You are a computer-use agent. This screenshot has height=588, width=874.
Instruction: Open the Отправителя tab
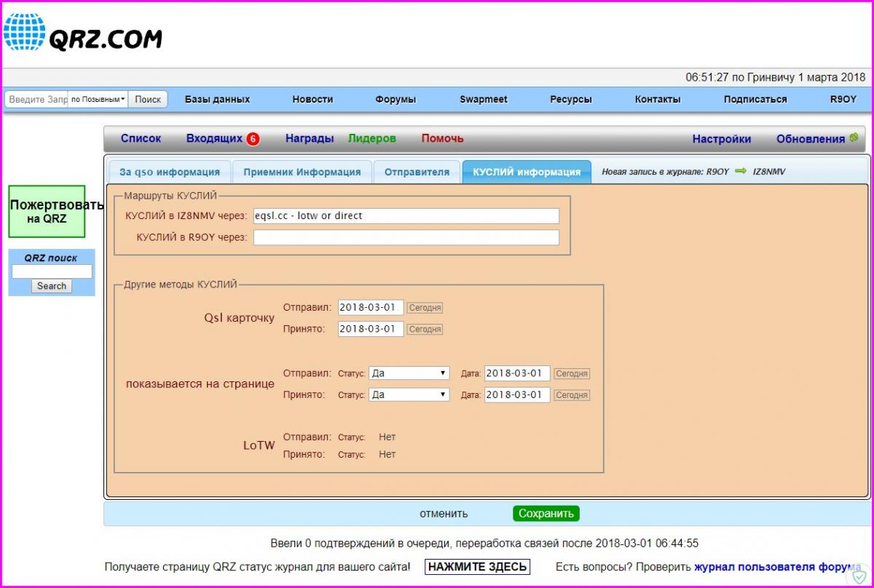(x=417, y=172)
